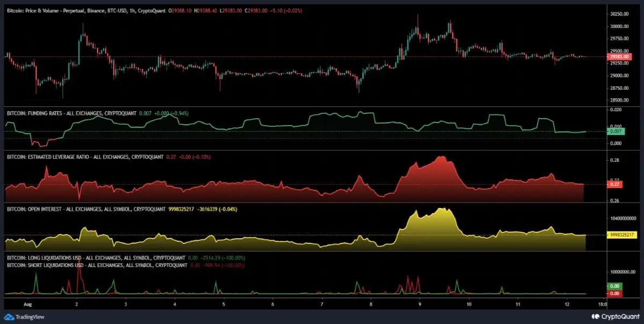
Task: Click the open value O29388.10 in legend
Action: tap(180, 10)
